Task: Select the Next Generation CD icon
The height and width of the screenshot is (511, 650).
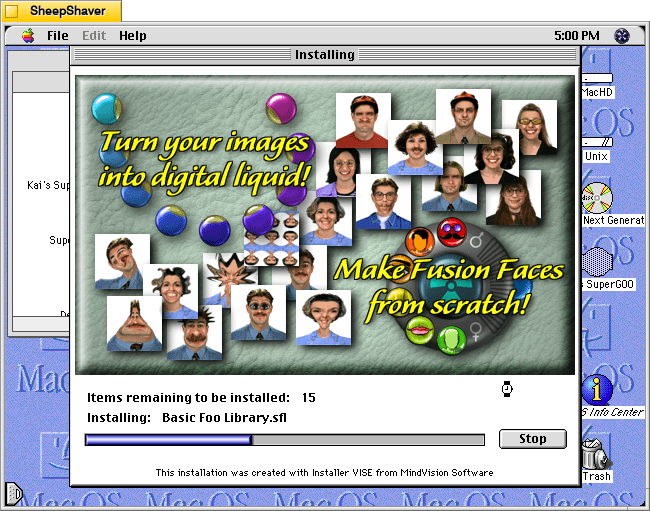Action: point(597,198)
